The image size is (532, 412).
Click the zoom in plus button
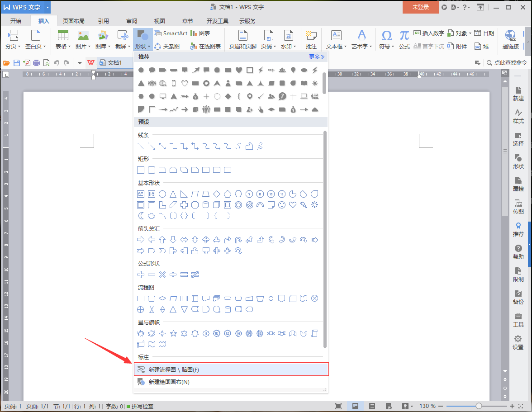[x=512, y=406]
